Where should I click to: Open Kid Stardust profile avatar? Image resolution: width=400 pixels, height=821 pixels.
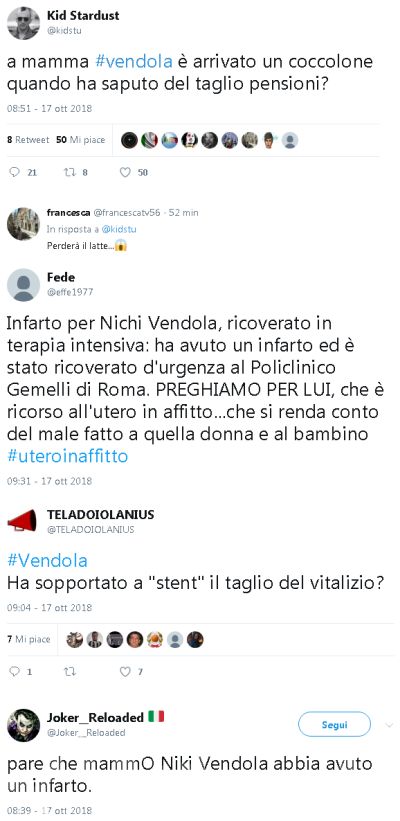[23, 23]
